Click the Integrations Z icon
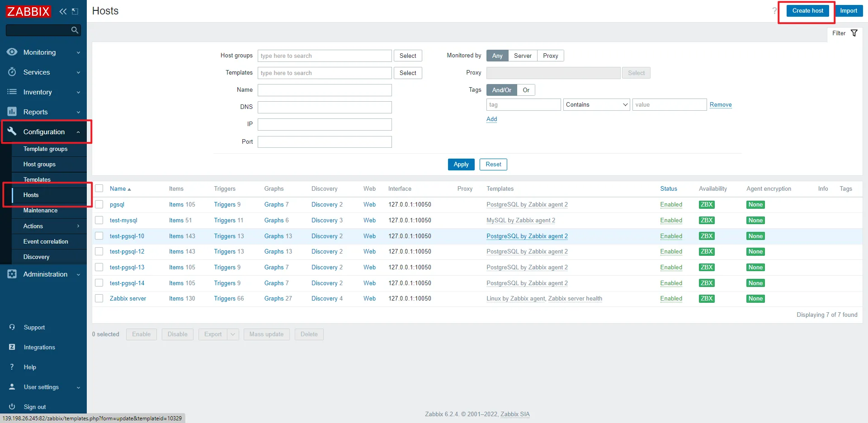 tap(12, 347)
